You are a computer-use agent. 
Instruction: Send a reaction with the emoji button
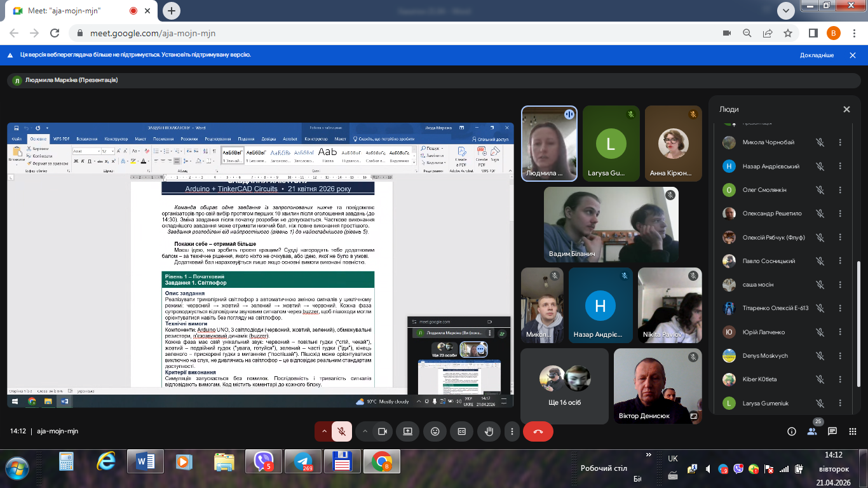click(435, 431)
